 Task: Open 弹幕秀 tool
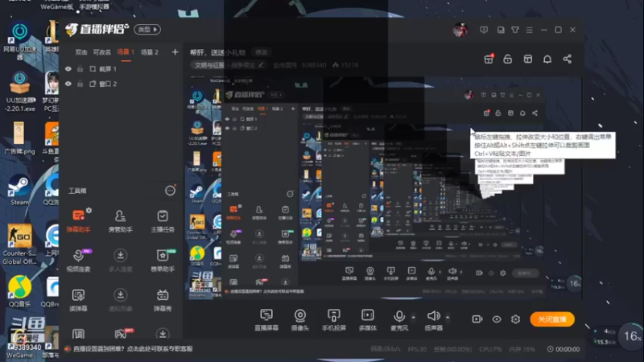[x=163, y=300]
